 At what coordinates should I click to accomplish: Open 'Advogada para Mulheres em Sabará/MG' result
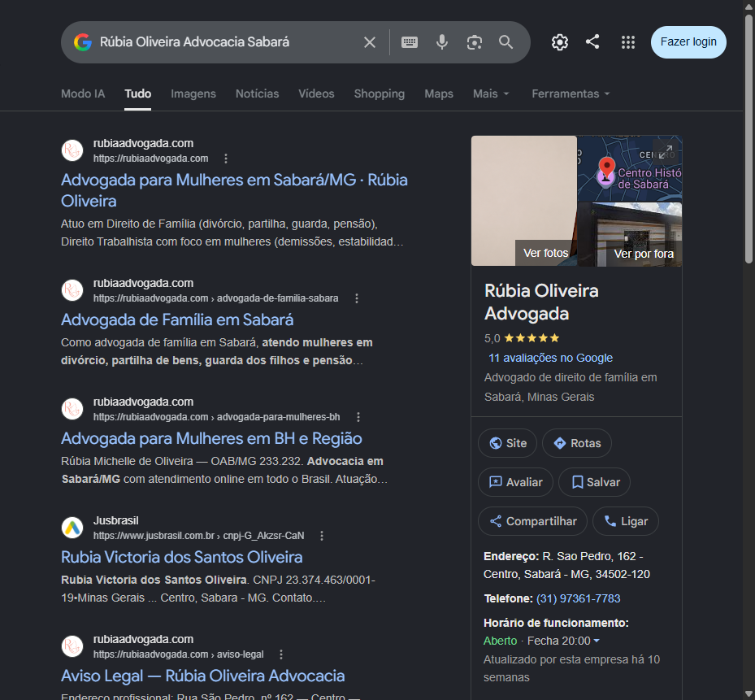point(234,190)
